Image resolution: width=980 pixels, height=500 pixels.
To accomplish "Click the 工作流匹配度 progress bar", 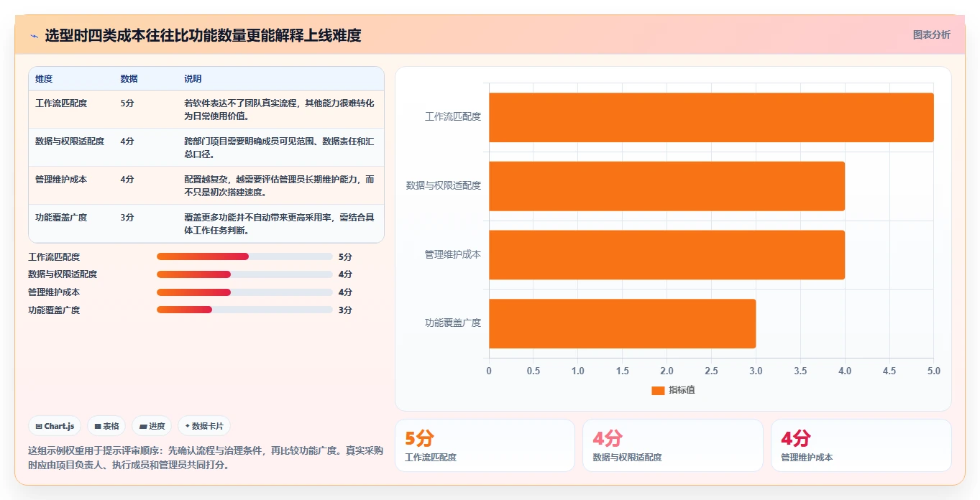I will 244,256.
